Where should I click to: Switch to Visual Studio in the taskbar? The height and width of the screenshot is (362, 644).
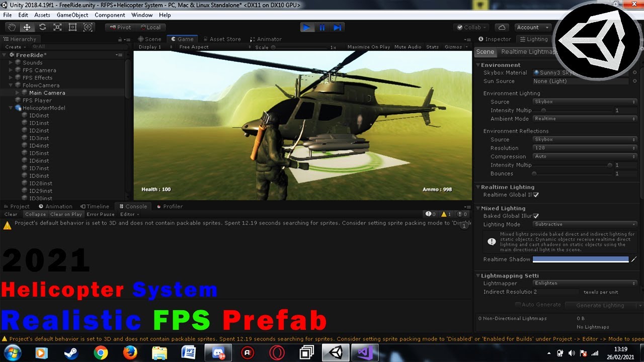[x=365, y=353]
